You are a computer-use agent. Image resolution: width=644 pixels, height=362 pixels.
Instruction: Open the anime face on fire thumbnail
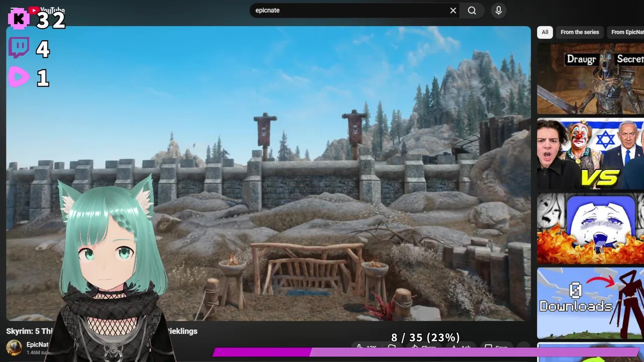(591, 229)
